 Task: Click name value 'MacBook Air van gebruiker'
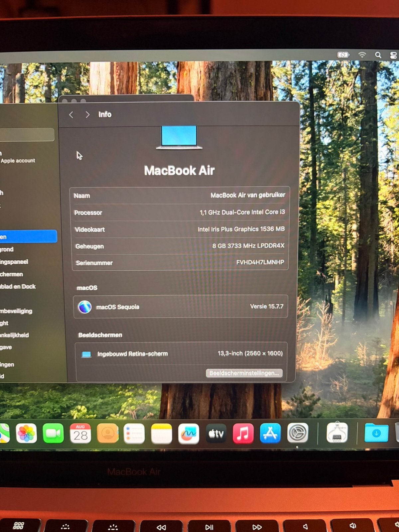[248, 195]
